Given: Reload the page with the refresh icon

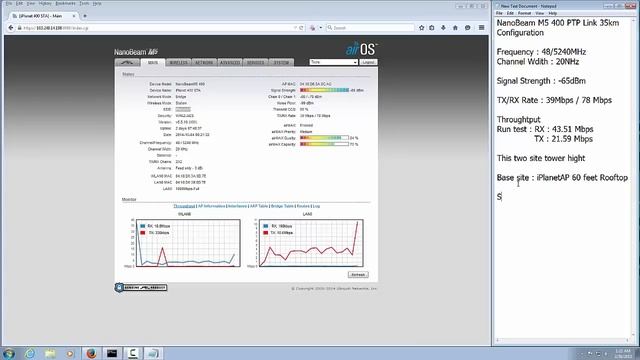Looking at the screenshot, I should (x=301, y=28).
